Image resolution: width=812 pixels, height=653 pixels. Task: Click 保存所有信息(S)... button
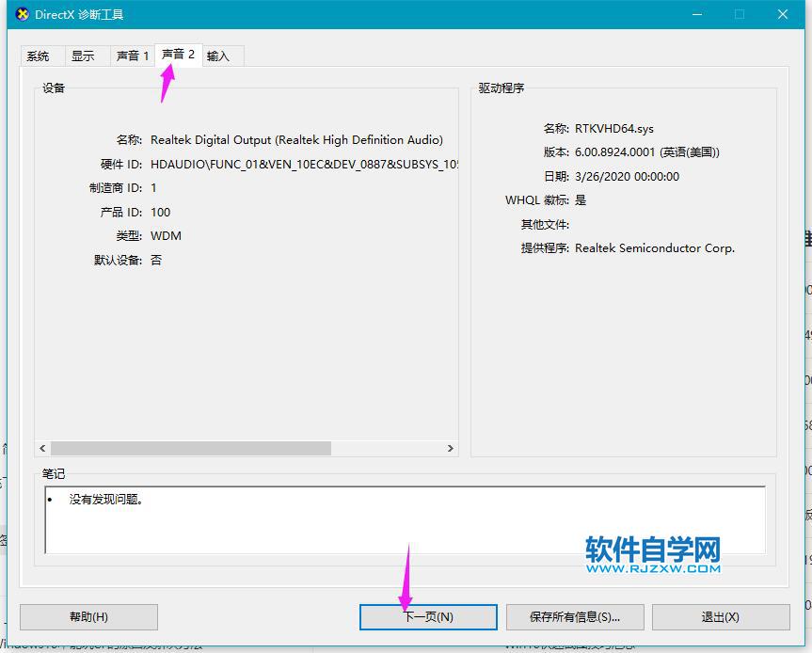(575, 617)
